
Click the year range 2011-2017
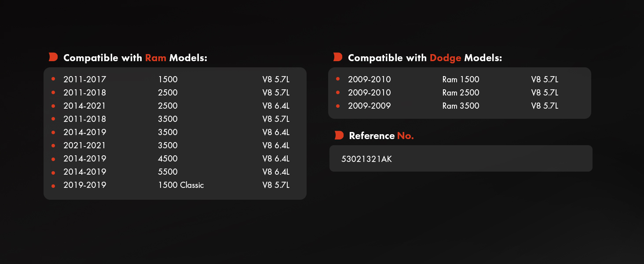(x=85, y=80)
